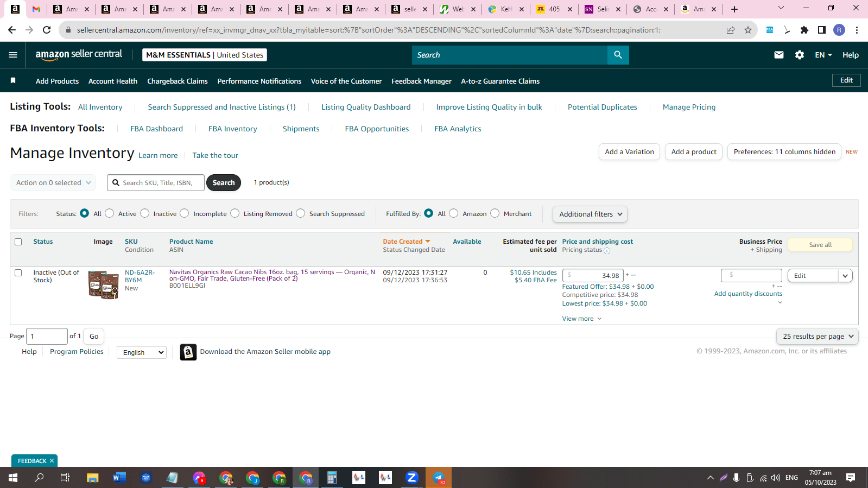Click the Amazon Seller app icon in footer

tap(188, 352)
